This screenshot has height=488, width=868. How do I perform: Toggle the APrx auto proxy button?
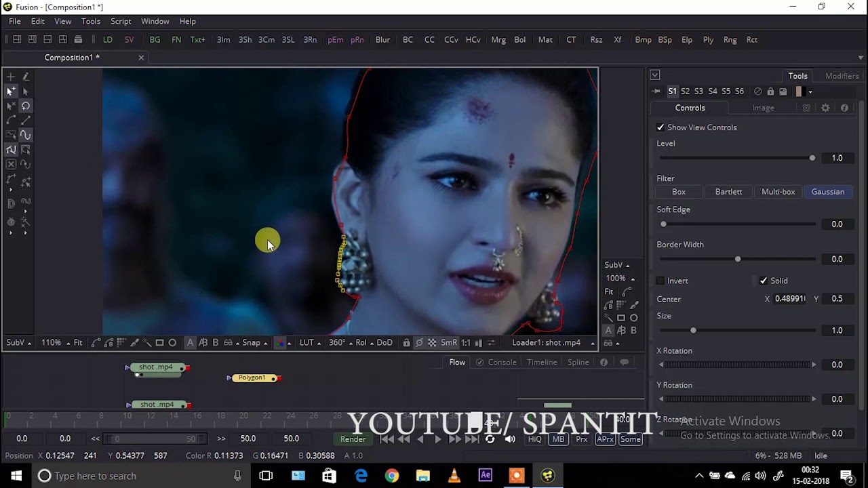[x=605, y=439]
